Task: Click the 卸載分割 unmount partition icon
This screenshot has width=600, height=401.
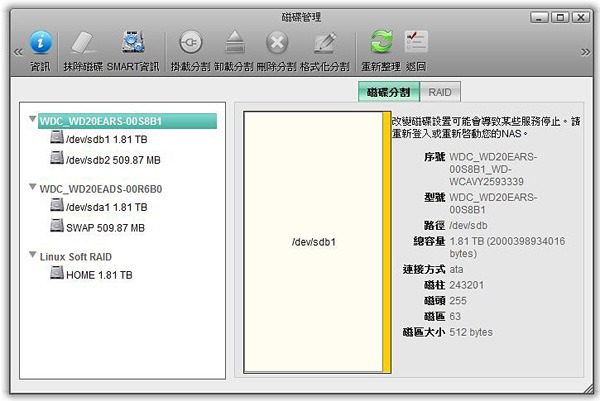Action: click(x=234, y=43)
